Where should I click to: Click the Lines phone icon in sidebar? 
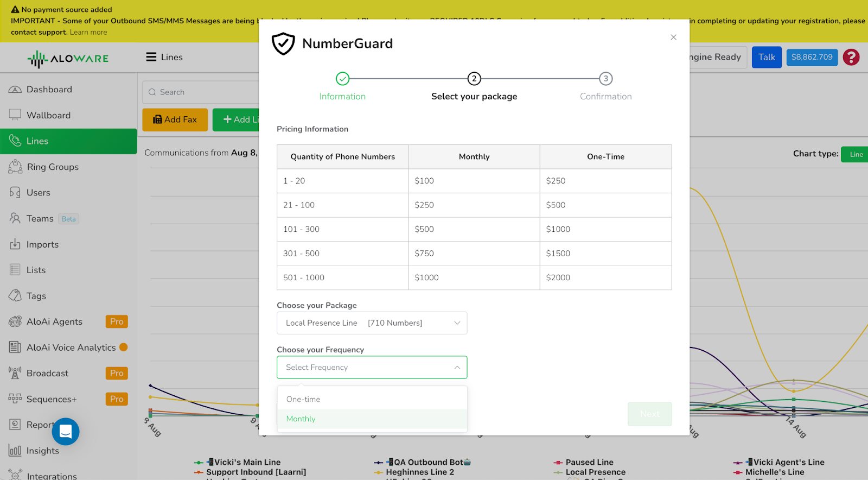(x=15, y=141)
